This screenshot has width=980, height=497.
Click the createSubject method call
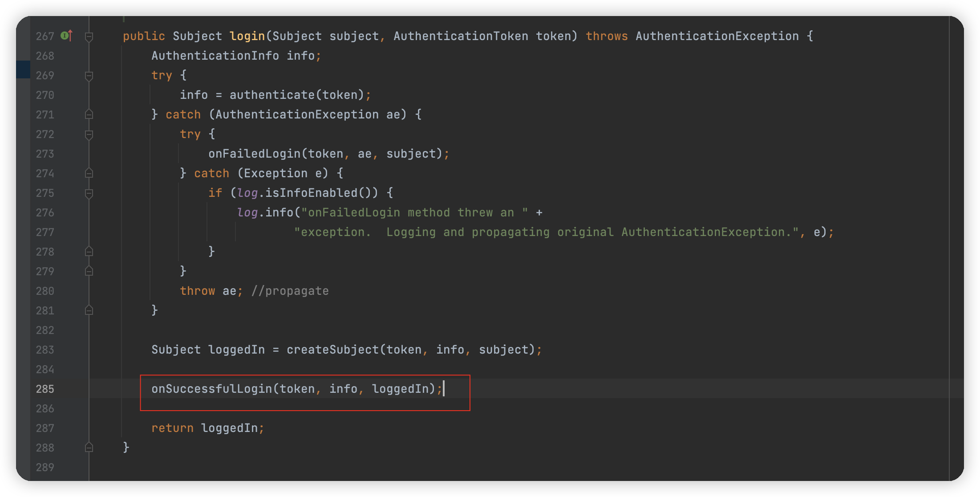tap(332, 350)
